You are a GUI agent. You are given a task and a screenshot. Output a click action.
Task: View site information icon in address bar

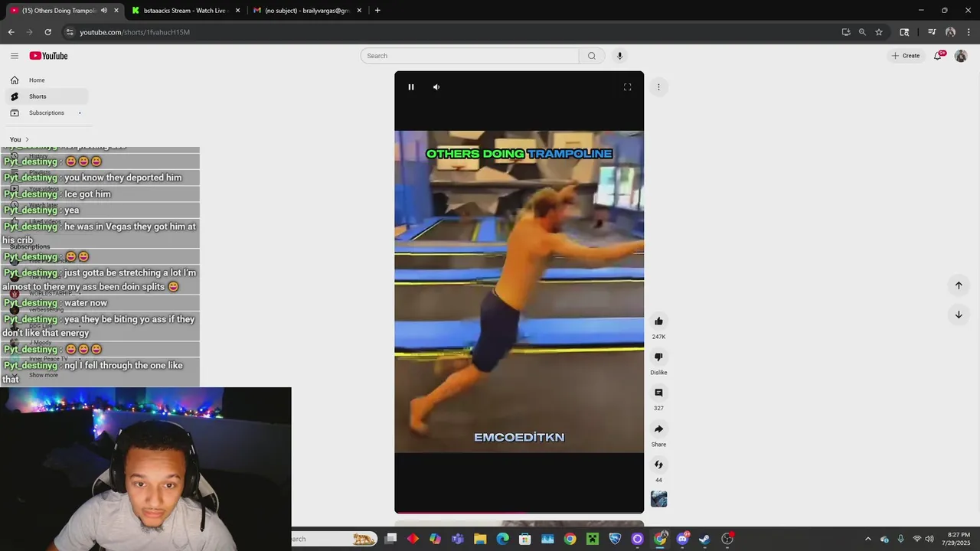tap(70, 32)
